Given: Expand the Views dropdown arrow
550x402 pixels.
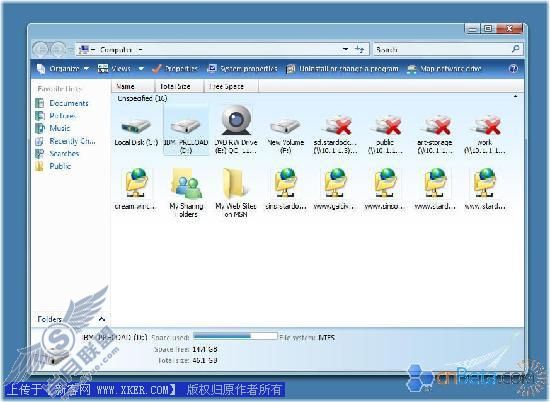Looking at the screenshot, I should point(141,69).
